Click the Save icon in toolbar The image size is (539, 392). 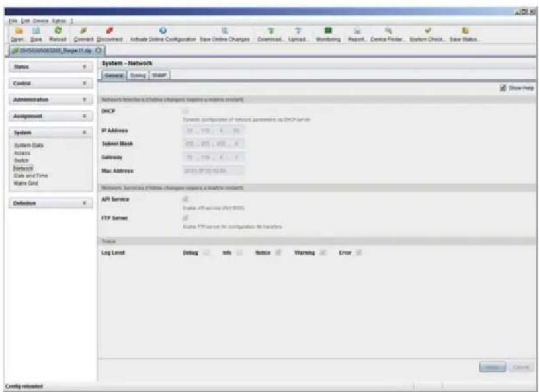36,31
